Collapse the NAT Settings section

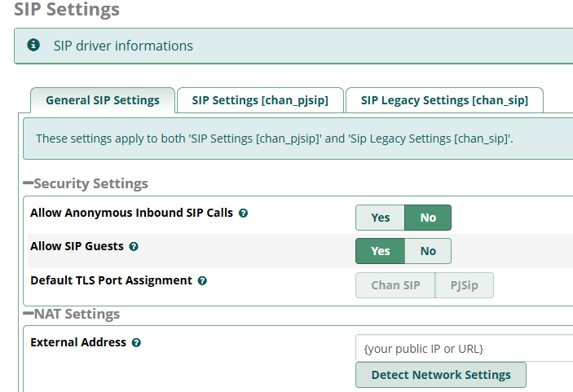point(29,315)
